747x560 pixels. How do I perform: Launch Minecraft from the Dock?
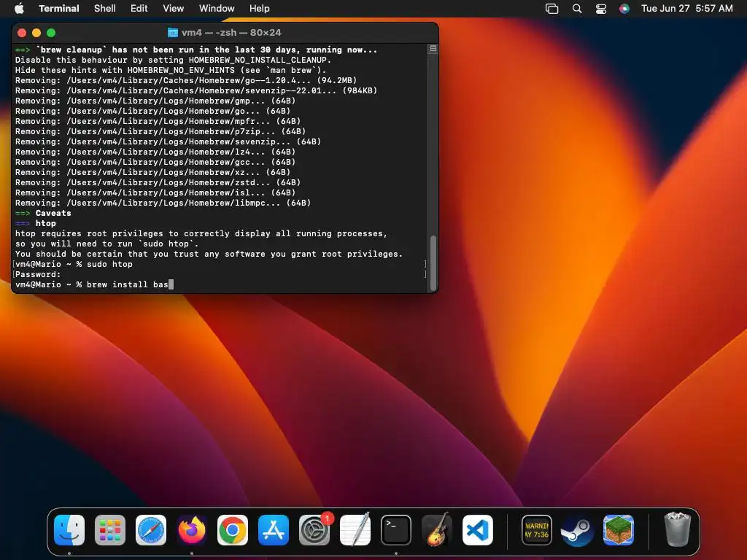click(x=619, y=529)
